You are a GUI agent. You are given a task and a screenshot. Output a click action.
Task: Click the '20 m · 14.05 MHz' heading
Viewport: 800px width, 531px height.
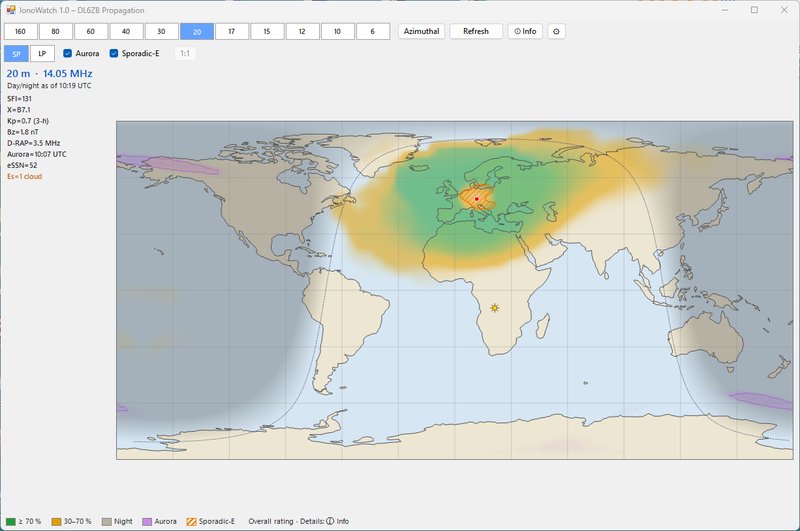pyautogui.click(x=49, y=74)
